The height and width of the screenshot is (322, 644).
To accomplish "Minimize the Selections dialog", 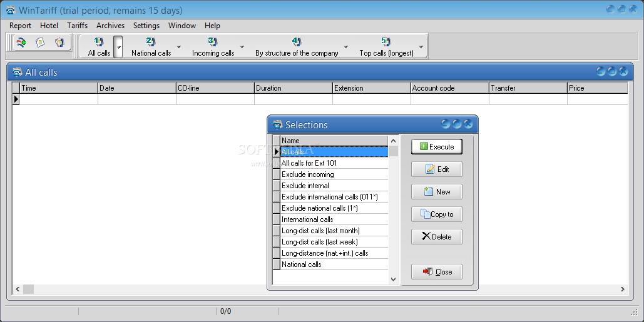I will coord(446,124).
